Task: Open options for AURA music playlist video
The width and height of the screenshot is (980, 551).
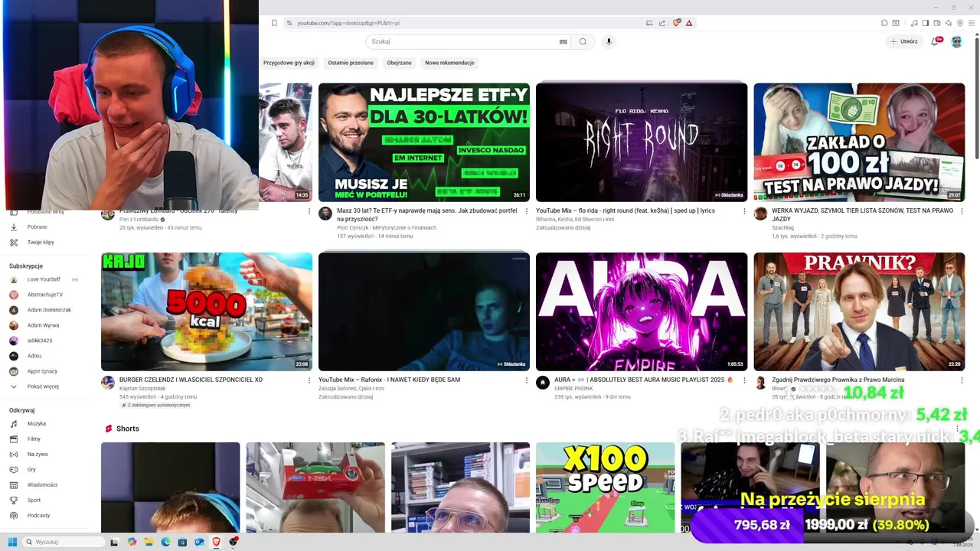Action: pos(744,380)
